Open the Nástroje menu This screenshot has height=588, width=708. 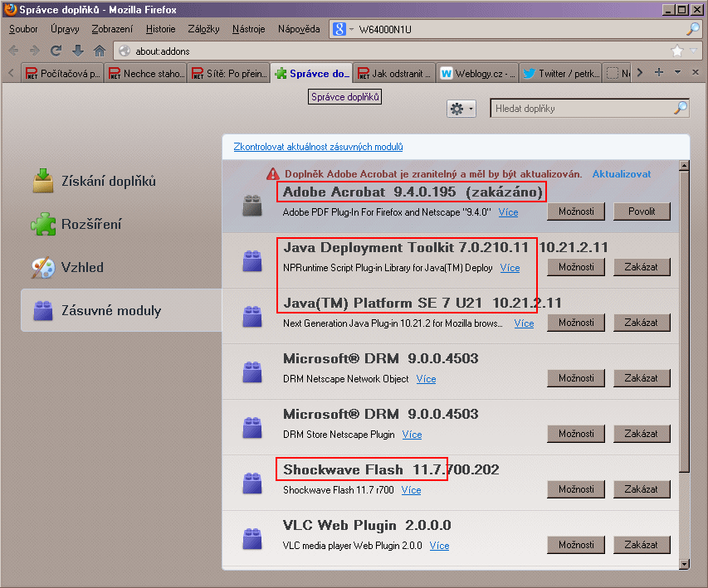coord(248,29)
